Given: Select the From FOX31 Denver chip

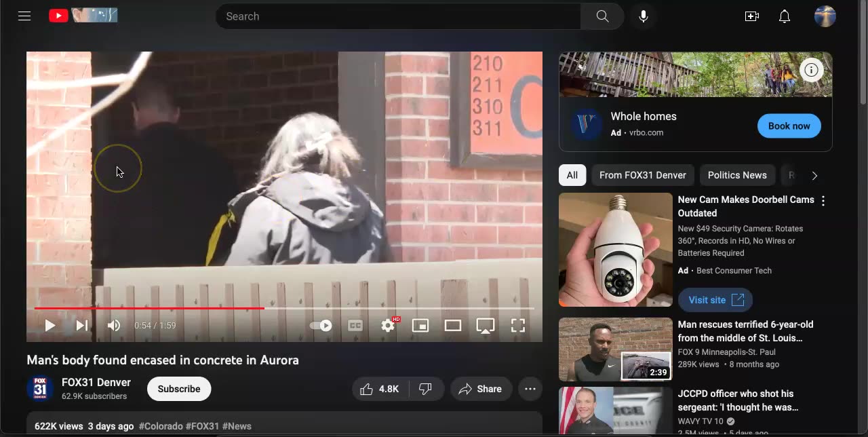Looking at the screenshot, I should 642,175.
